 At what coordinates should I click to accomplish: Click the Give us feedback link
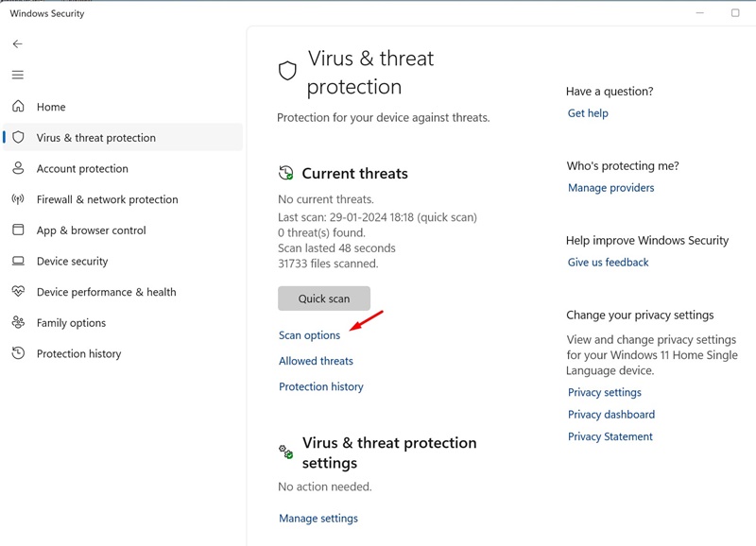(608, 263)
